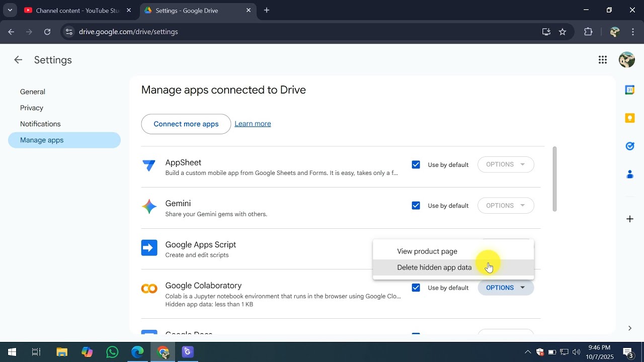
Task: Switch to Channel content YouTube Studio tab
Action: click(x=78, y=10)
